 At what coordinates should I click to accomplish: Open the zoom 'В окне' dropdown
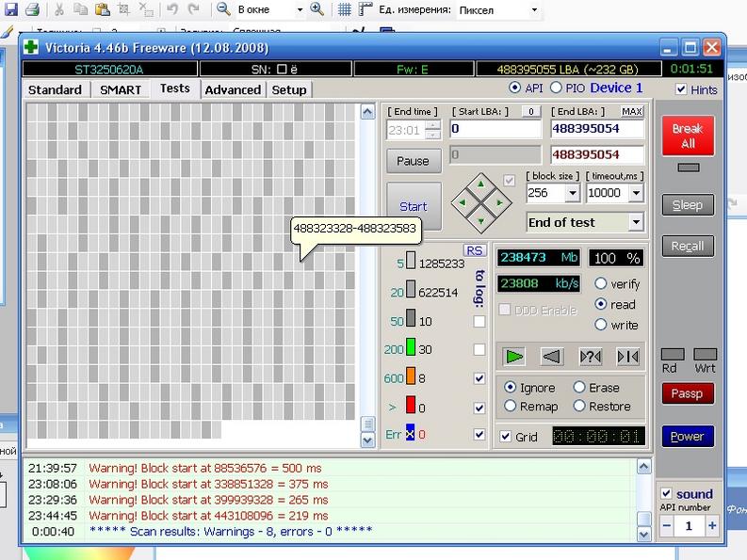point(300,10)
